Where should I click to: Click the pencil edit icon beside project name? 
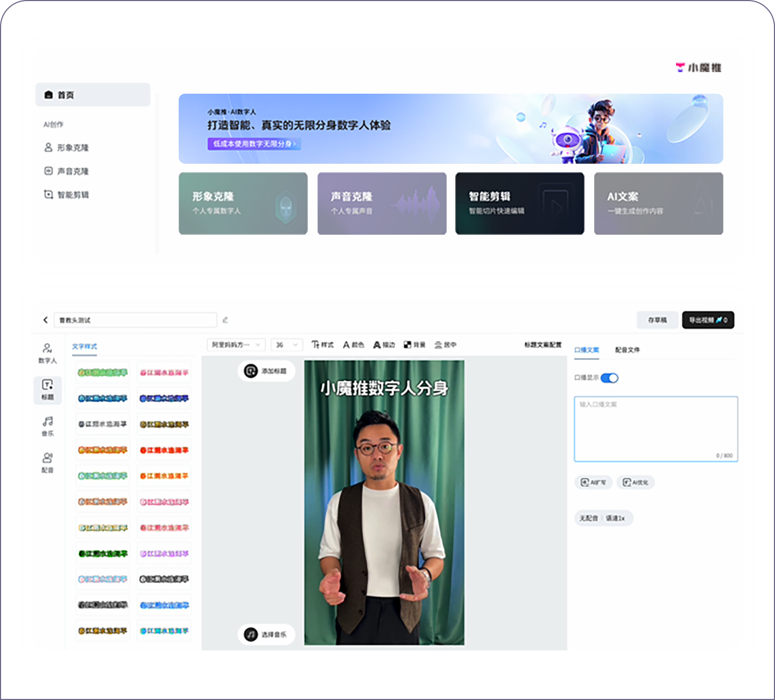click(225, 320)
